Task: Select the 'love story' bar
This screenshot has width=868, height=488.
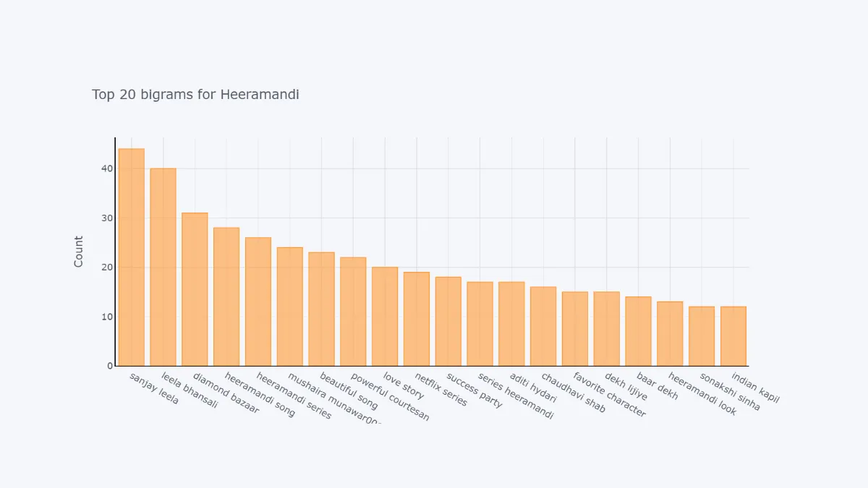Action: click(385, 317)
